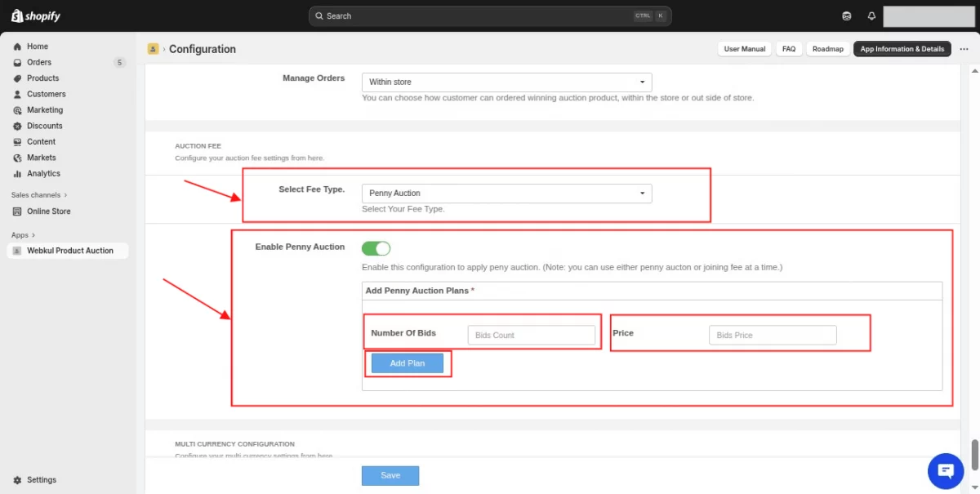
Task: Click the Content icon in sidebar
Action: 18,141
